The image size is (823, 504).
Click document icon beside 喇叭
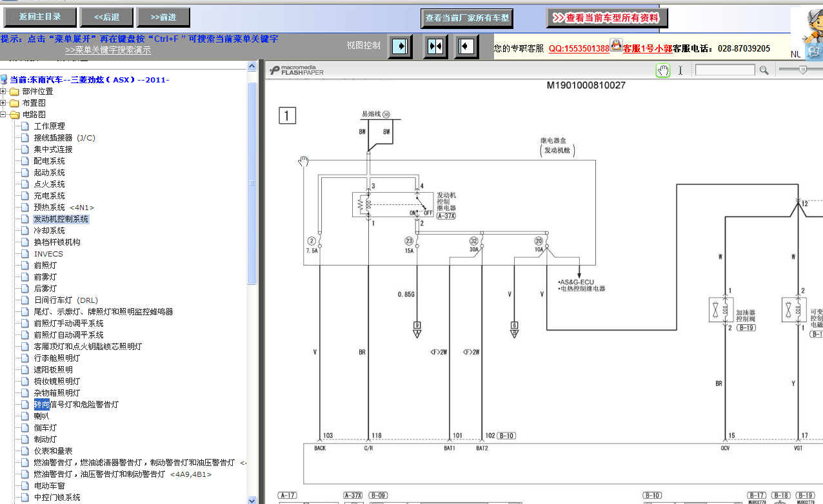click(26, 416)
